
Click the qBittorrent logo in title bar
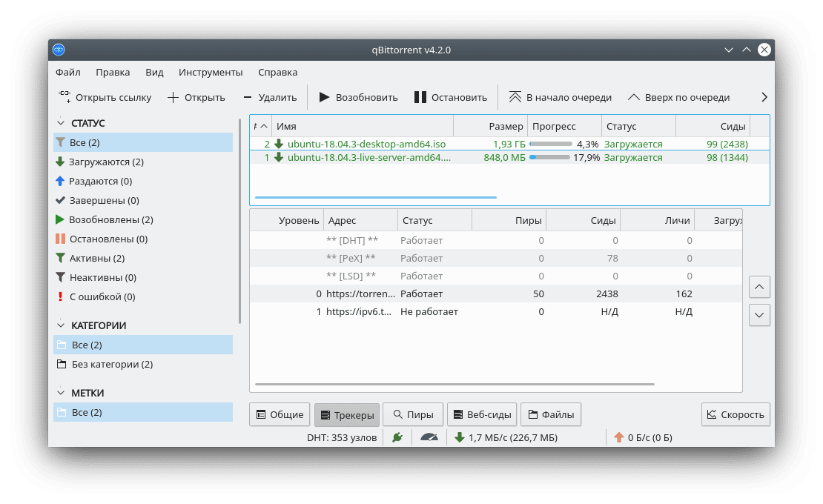(59, 50)
